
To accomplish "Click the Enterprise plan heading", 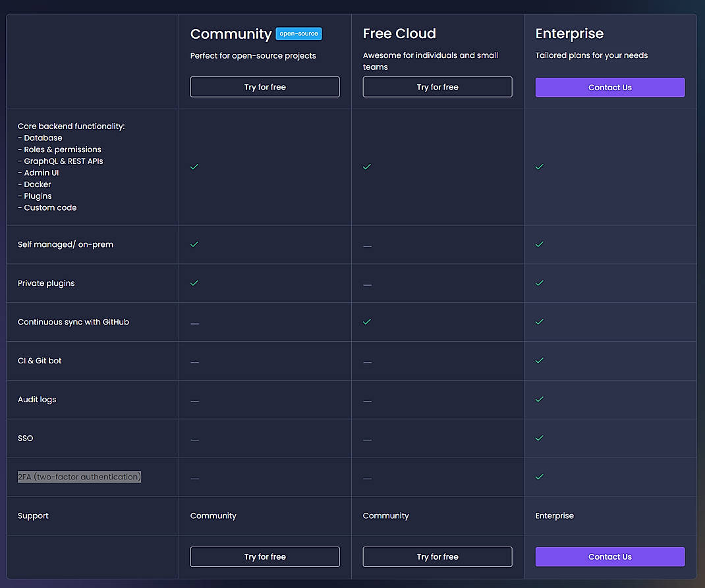I will click(x=569, y=34).
